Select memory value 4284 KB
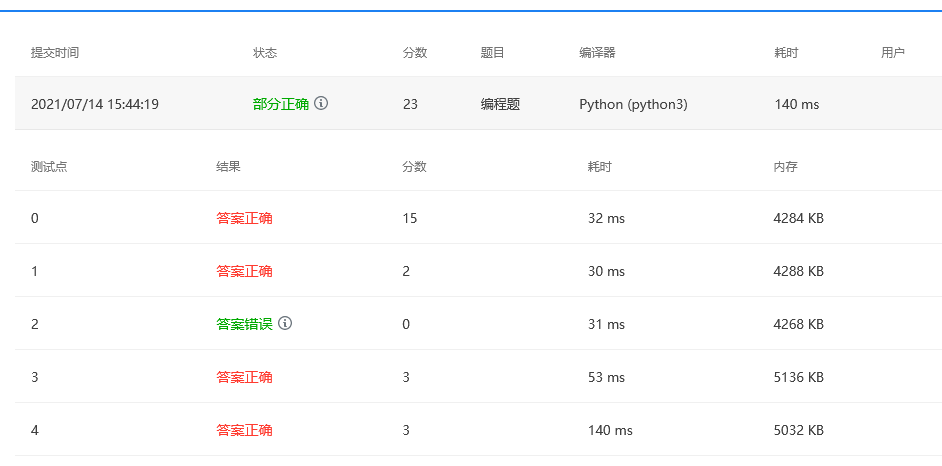Image resolution: width=942 pixels, height=466 pixels. tap(798, 219)
